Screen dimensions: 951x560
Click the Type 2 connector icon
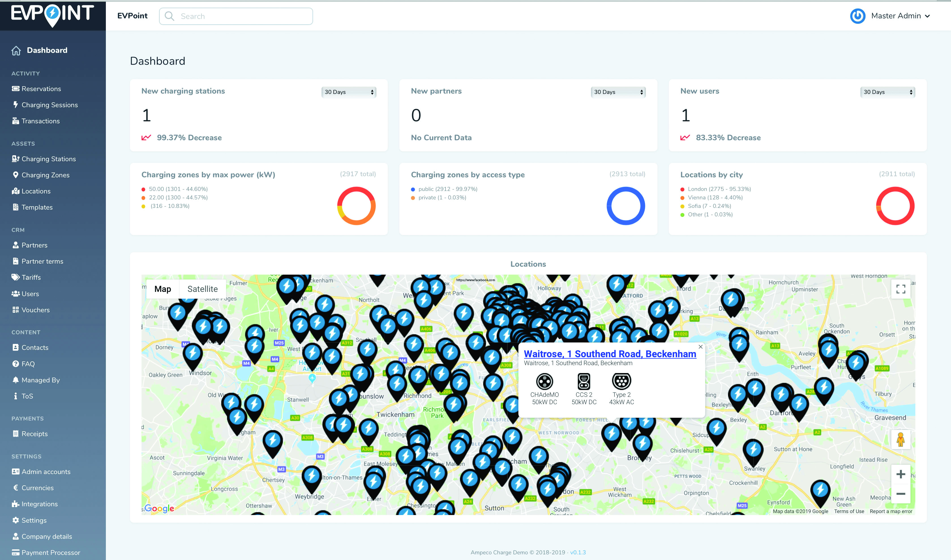coord(621,382)
